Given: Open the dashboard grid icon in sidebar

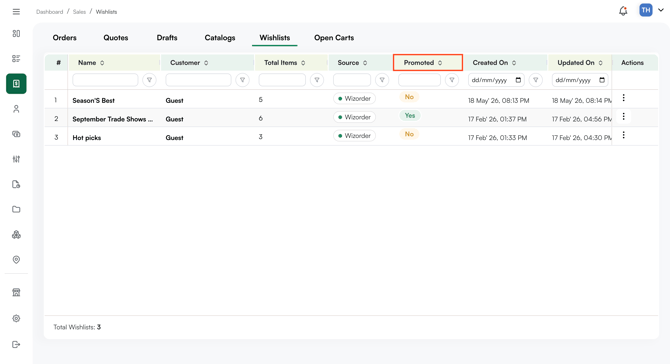Looking at the screenshot, I should pos(16,33).
